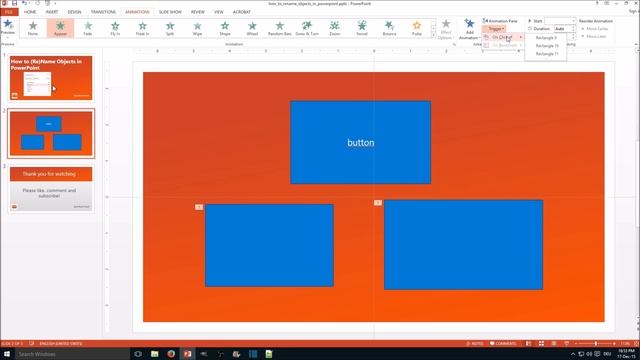Choose the Fade animation effect
Viewport: 640px width, 360px height.
pos(88,28)
